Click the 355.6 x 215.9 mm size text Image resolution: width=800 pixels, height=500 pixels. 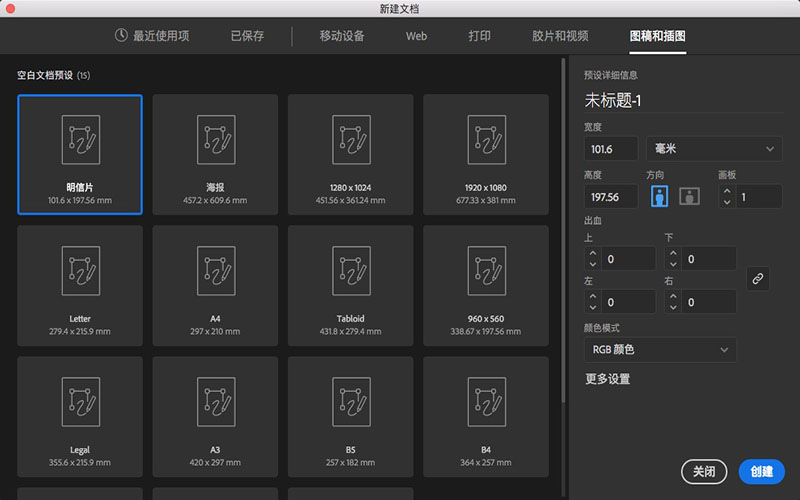(80, 463)
